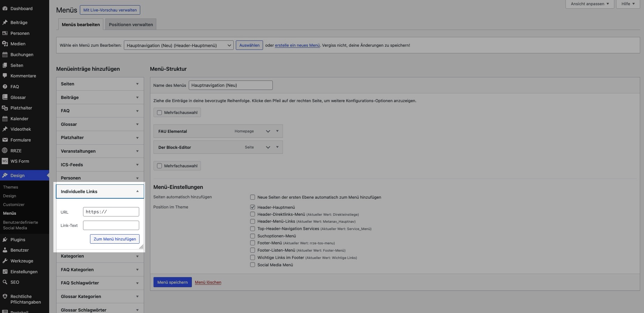Click into the Link-Text input field
Viewport: 644px width, 313px height.
pyautogui.click(x=111, y=225)
